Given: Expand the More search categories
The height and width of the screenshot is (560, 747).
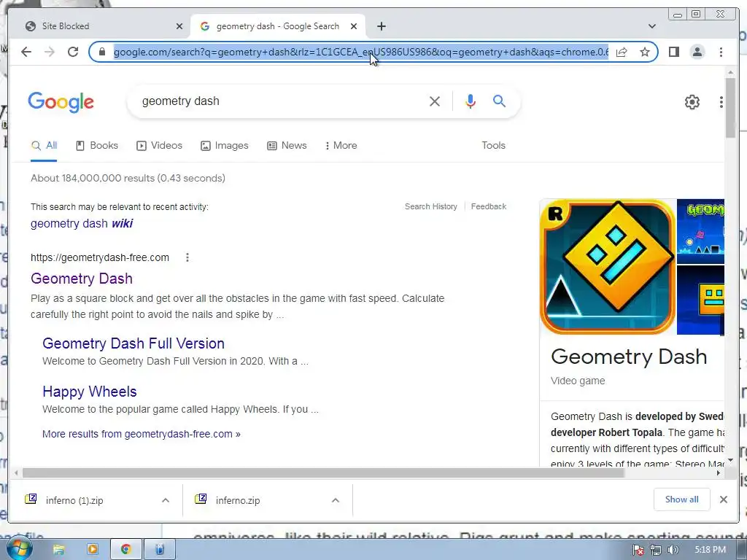Looking at the screenshot, I should click(341, 146).
